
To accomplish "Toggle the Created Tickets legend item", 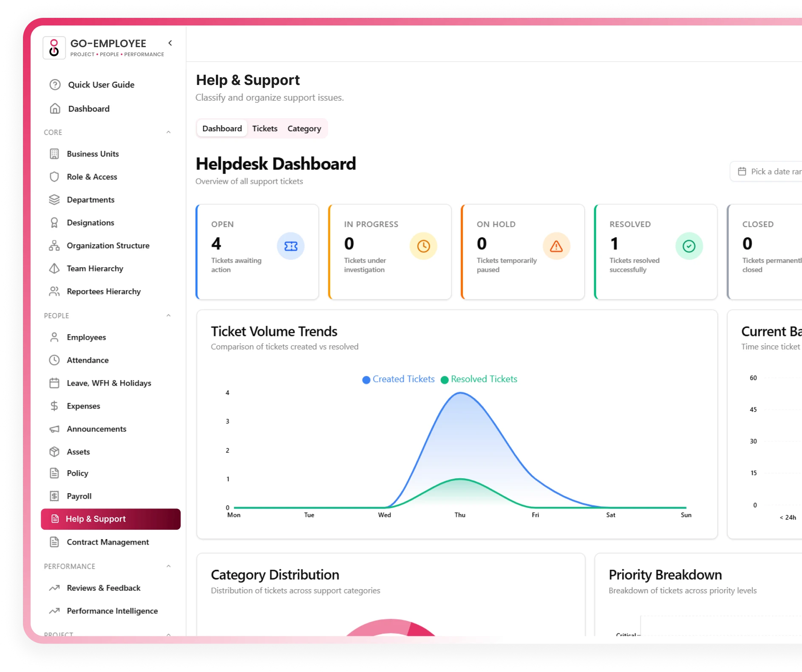I will pyautogui.click(x=398, y=379).
